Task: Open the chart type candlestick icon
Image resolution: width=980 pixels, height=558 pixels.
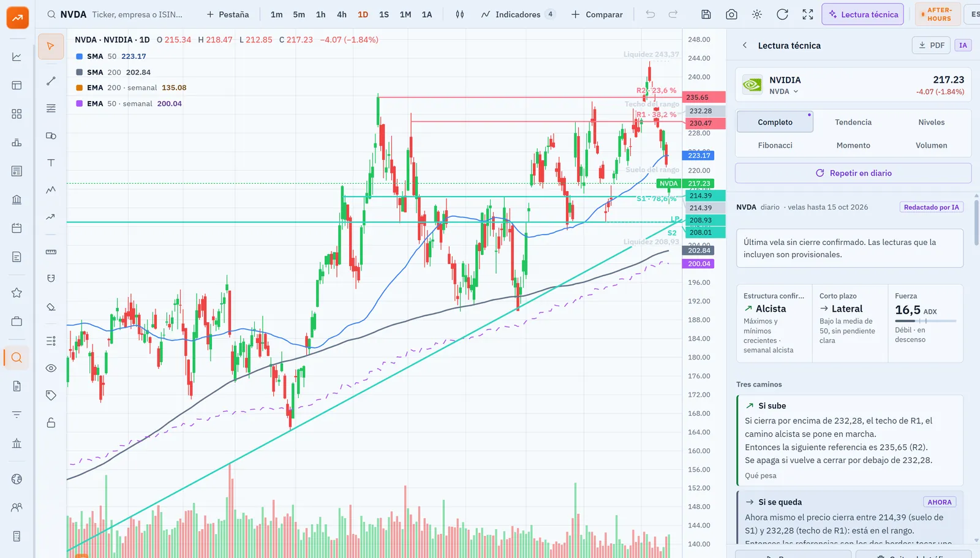Action: pos(459,14)
